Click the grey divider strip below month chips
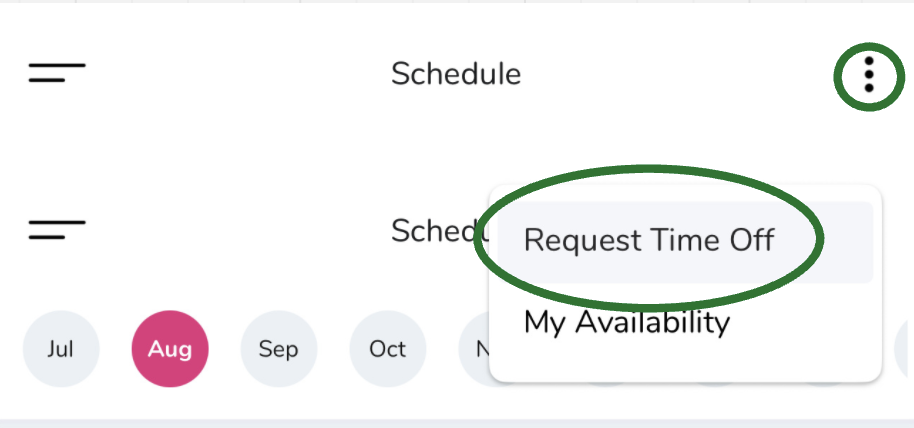 click(457, 423)
